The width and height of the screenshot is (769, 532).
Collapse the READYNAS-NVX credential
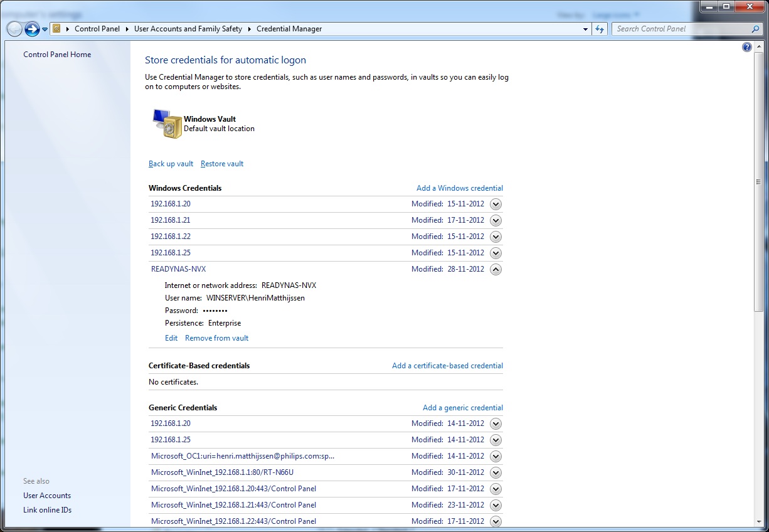click(496, 269)
